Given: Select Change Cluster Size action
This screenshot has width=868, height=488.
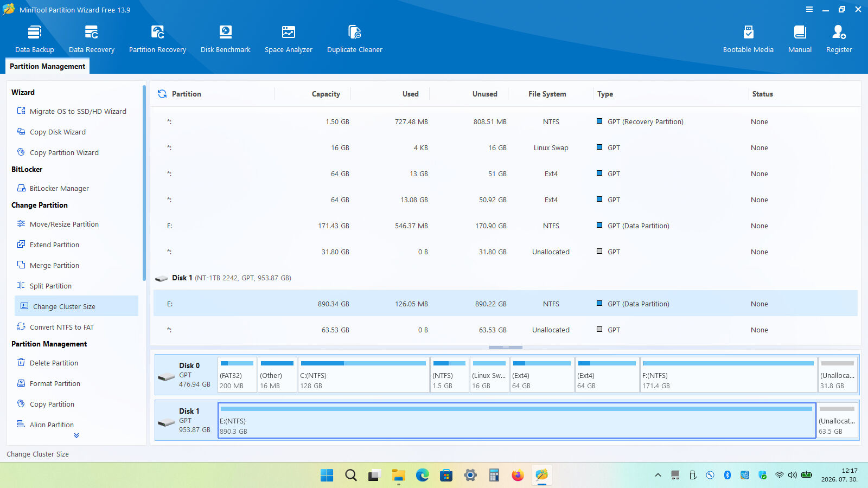Looking at the screenshot, I should coord(76,306).
